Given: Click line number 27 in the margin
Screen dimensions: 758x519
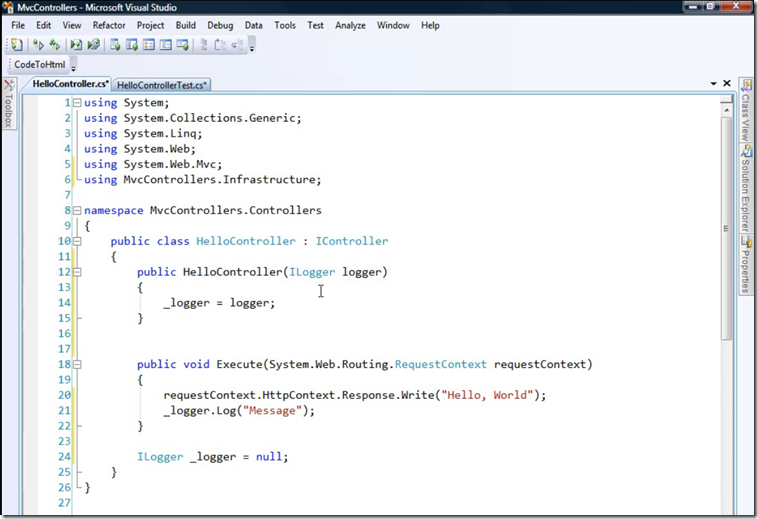Looking at the screenshot, I should coord(64,503).
